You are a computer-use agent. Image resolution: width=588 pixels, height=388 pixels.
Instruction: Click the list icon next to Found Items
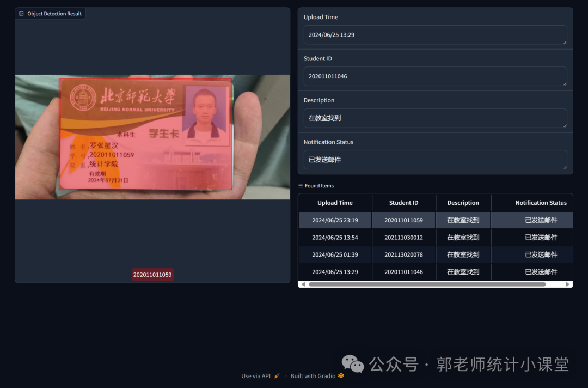[301, 186]
